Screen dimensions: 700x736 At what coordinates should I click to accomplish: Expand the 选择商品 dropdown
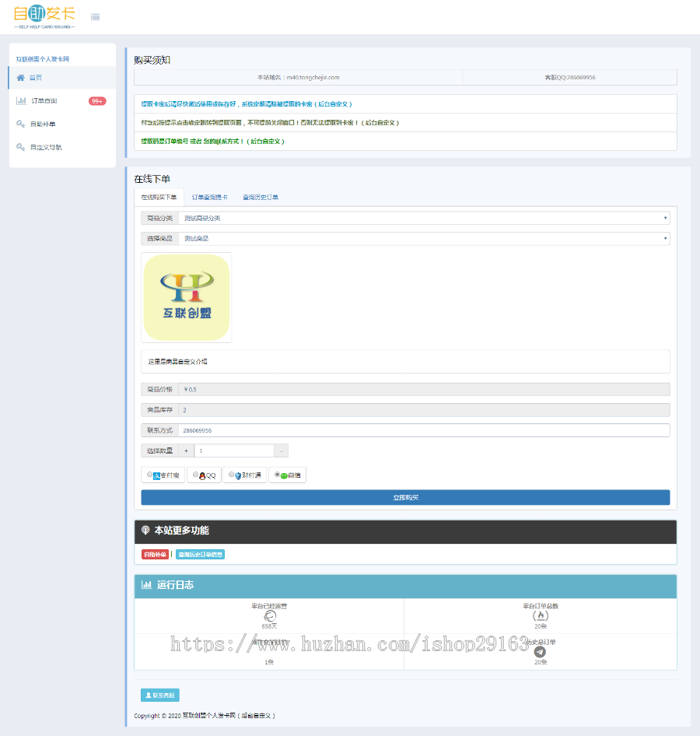pyautogui.click(x=424, y=238)
